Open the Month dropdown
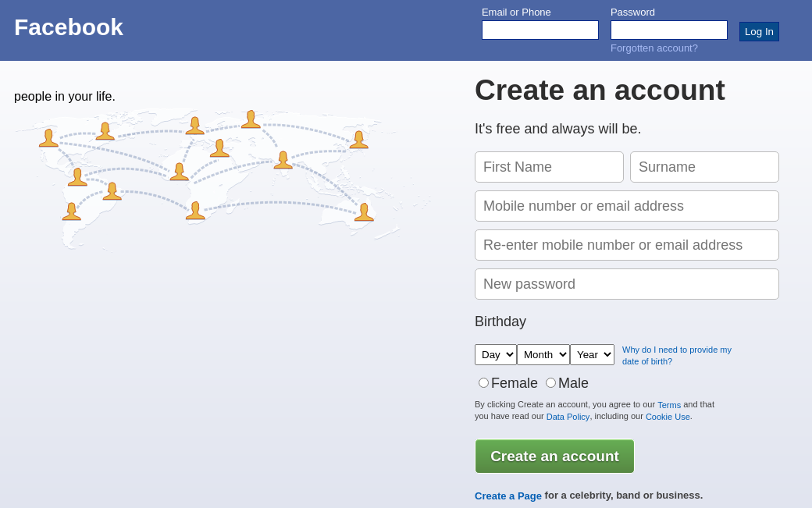 point(543,355)
